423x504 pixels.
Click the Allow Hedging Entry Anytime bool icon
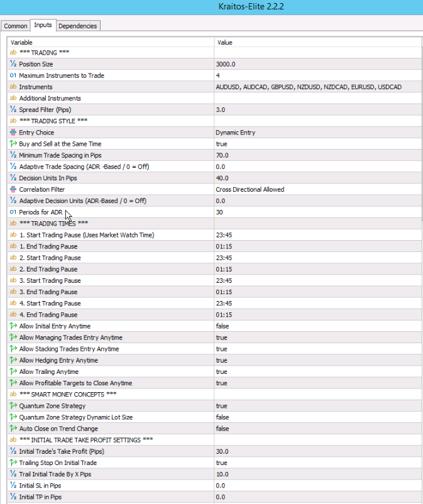(13, 360)
